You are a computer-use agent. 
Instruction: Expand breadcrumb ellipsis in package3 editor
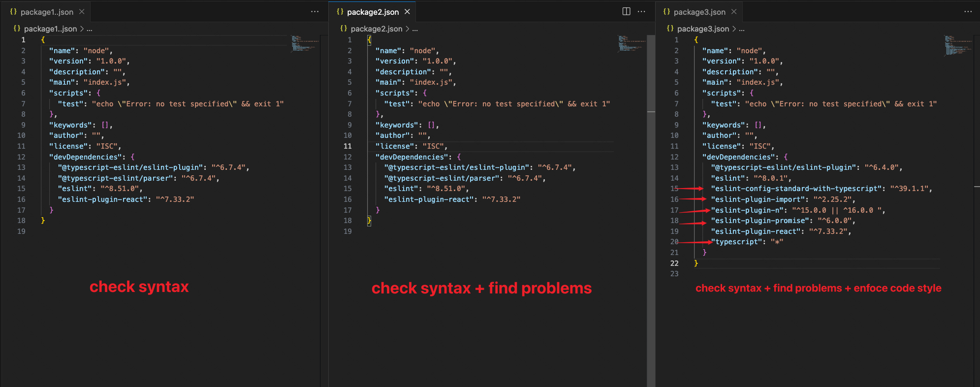[x=742, y=29]
